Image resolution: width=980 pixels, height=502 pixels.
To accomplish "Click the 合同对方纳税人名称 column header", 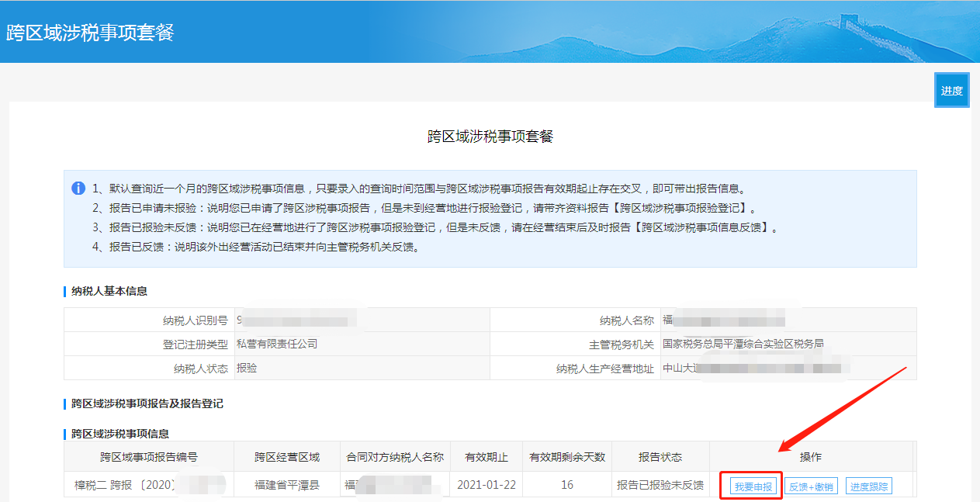I will click(x=394, y=457).
